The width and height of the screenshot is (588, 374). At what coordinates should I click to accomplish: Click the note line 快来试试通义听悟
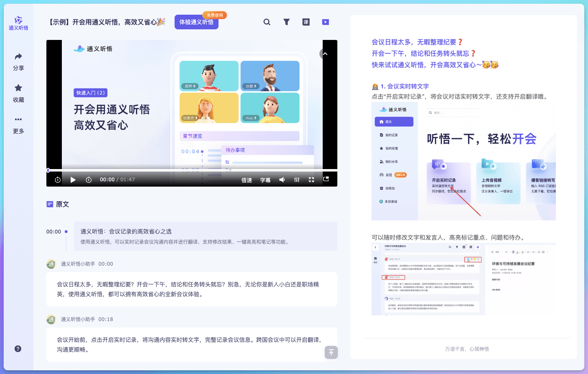[435, 65]
